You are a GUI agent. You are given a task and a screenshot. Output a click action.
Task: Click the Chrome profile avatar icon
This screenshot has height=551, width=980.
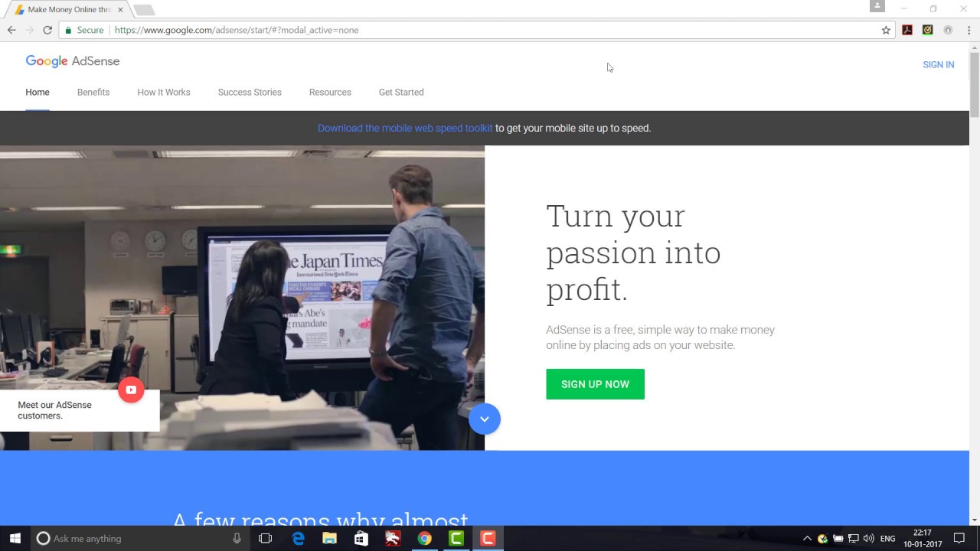coord(877,6)
